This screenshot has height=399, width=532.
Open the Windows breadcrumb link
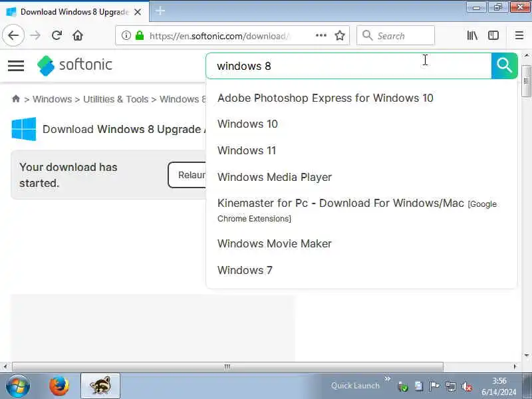tap(53, 99)
